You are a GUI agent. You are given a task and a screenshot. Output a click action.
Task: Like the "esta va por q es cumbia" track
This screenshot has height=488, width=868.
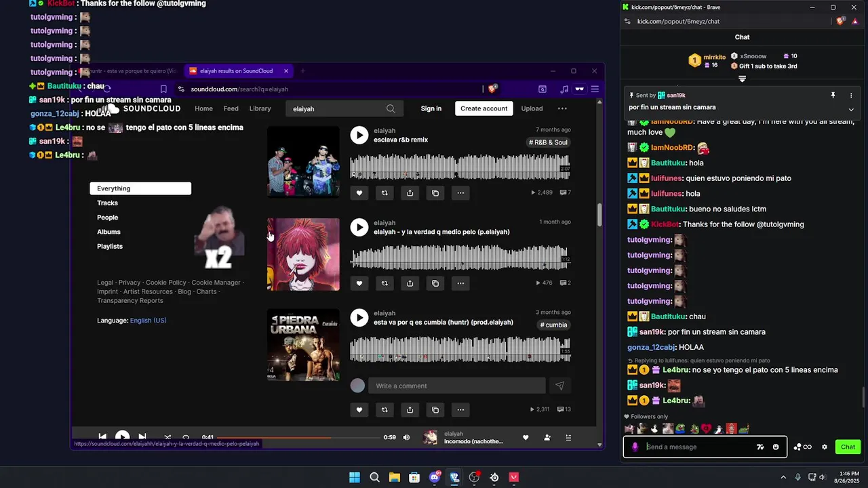[x=359, y=409]
